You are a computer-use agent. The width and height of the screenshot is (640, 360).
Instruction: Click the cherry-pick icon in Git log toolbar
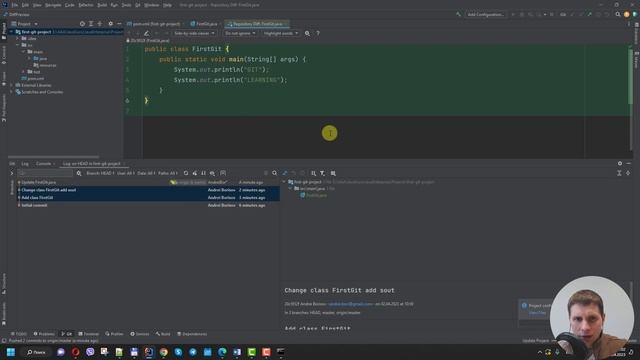195,173
